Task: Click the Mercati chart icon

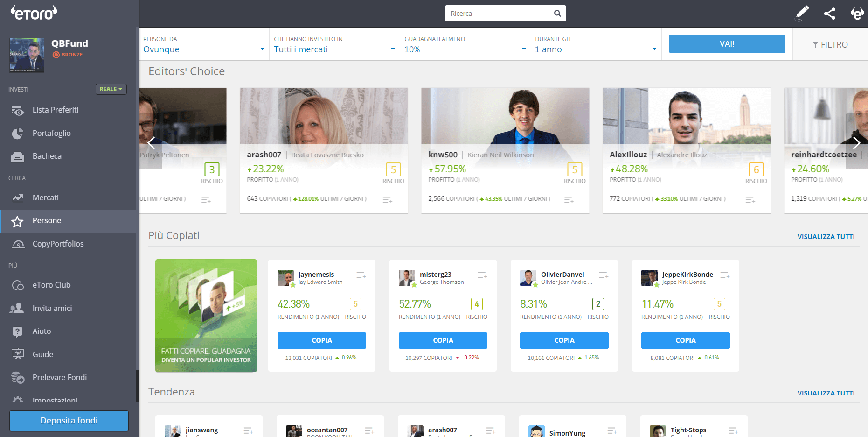Action: 18,198
